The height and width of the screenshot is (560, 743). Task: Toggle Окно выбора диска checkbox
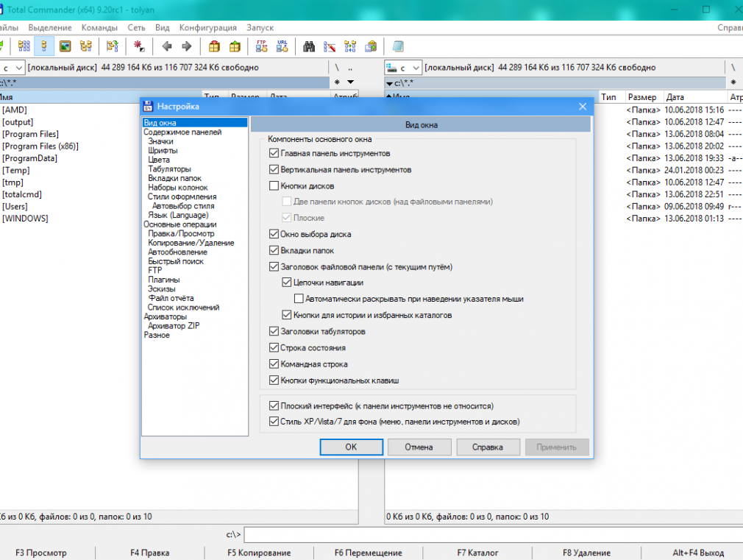point(274,234)
